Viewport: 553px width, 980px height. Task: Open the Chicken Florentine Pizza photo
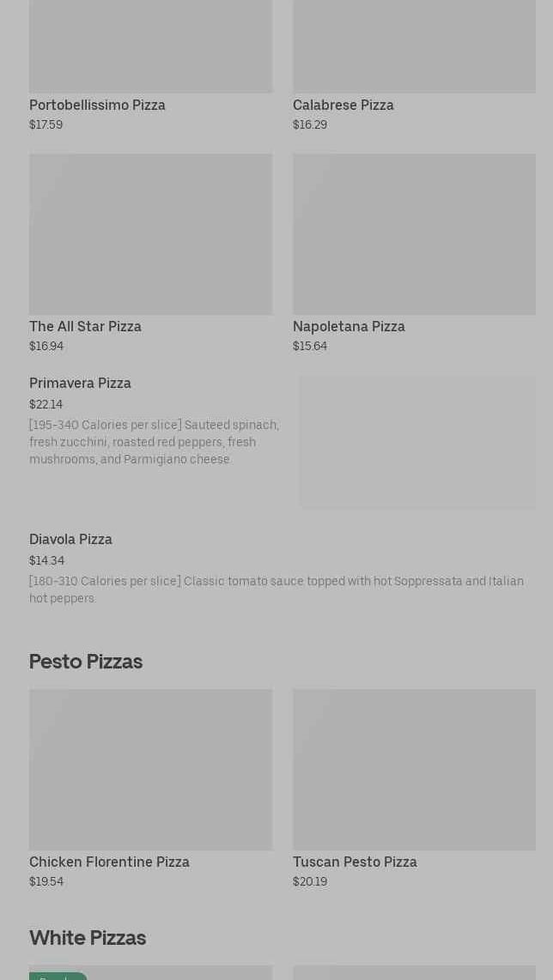[150, 769]
